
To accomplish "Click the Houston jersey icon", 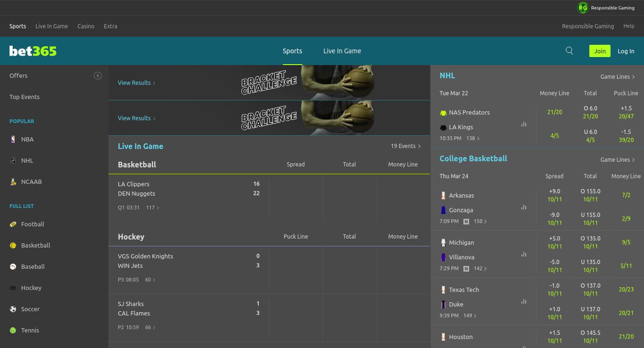I will [443, 337].
